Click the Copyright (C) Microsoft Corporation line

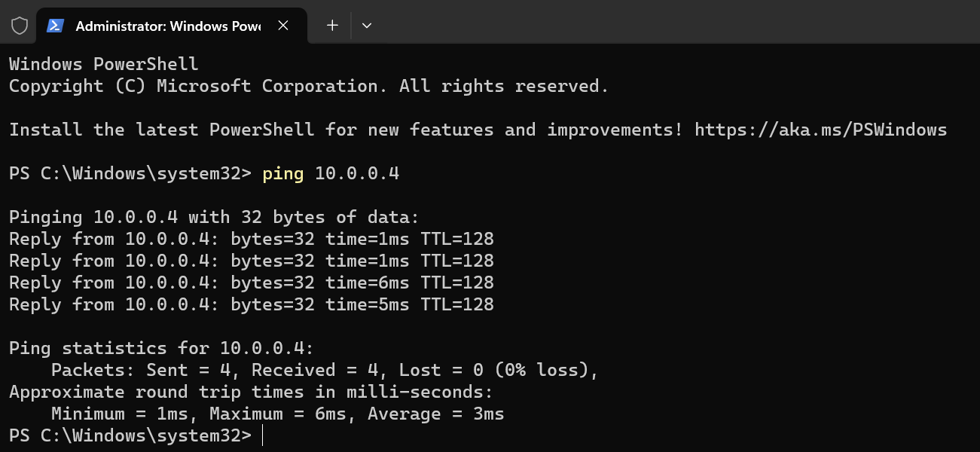point(309,86)
